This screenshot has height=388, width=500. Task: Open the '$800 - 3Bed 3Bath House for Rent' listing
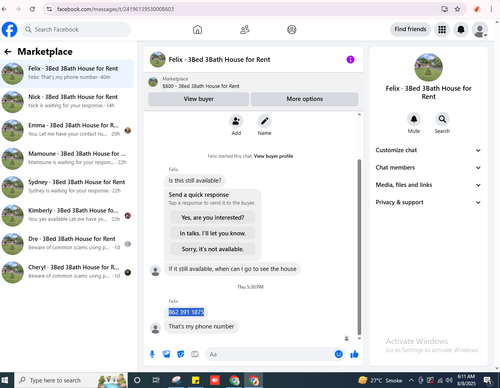point(201,86)
